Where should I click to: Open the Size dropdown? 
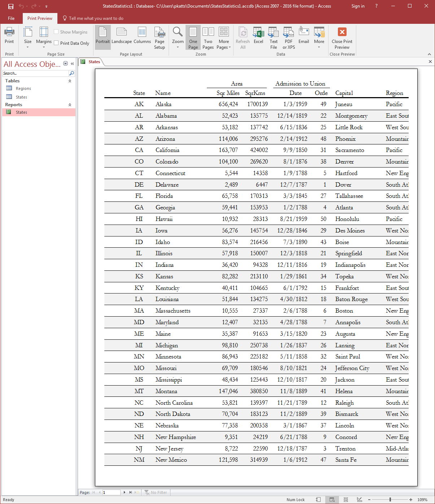28,38
